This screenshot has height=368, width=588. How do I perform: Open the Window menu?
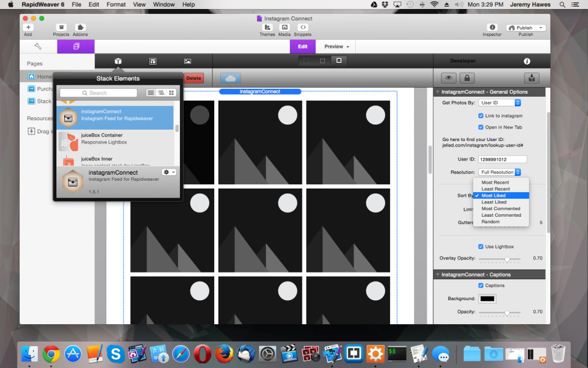(164, 4)
